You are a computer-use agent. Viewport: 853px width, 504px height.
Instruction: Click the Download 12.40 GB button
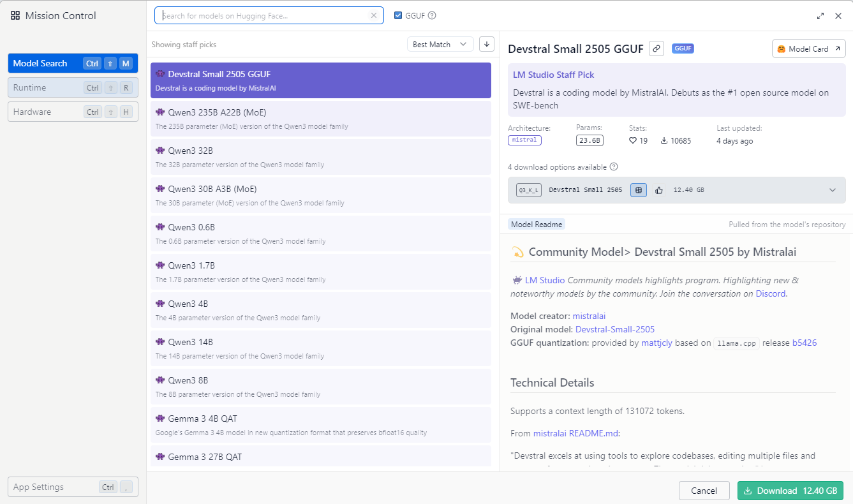coord(790,491)
